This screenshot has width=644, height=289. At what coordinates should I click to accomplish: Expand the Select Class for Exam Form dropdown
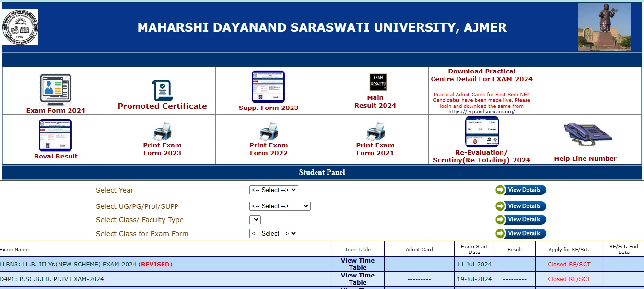pyautogui.click(x=274, y=233)
